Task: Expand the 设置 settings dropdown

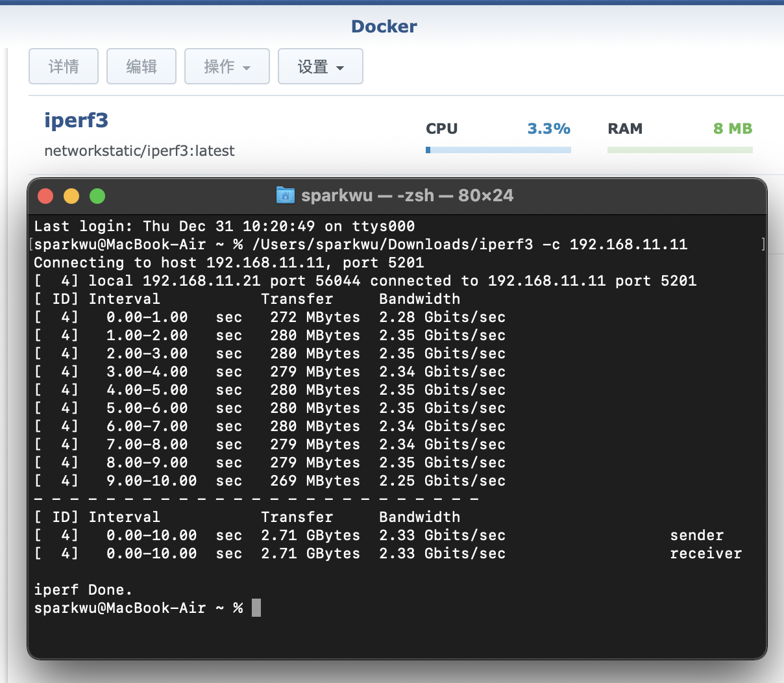Action: point(321,66)
